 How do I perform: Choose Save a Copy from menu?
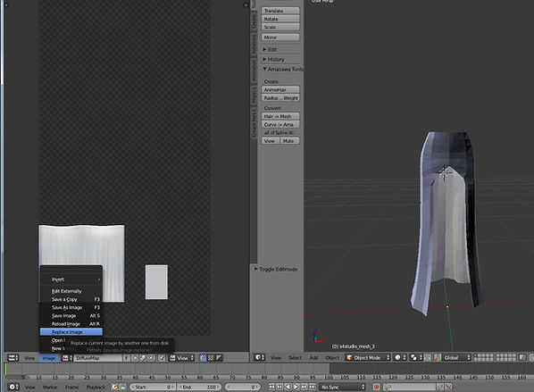coord(71,299)
